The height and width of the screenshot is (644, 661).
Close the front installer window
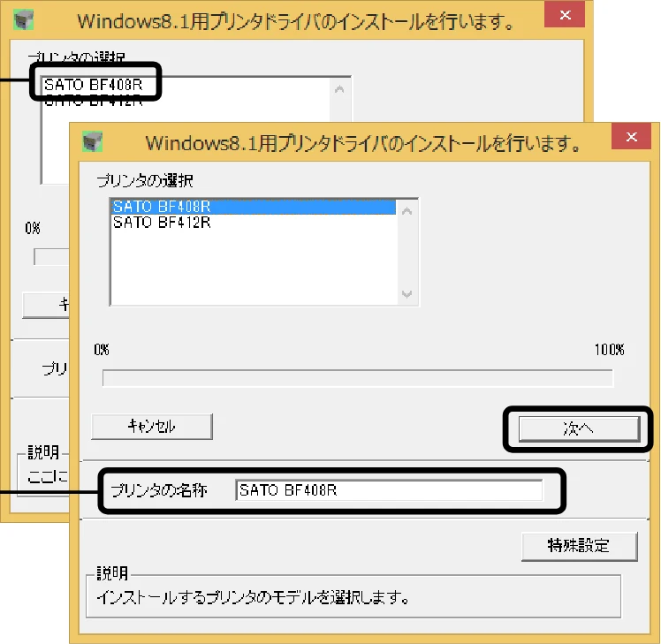pyautogui.click(x=631, y=137)
